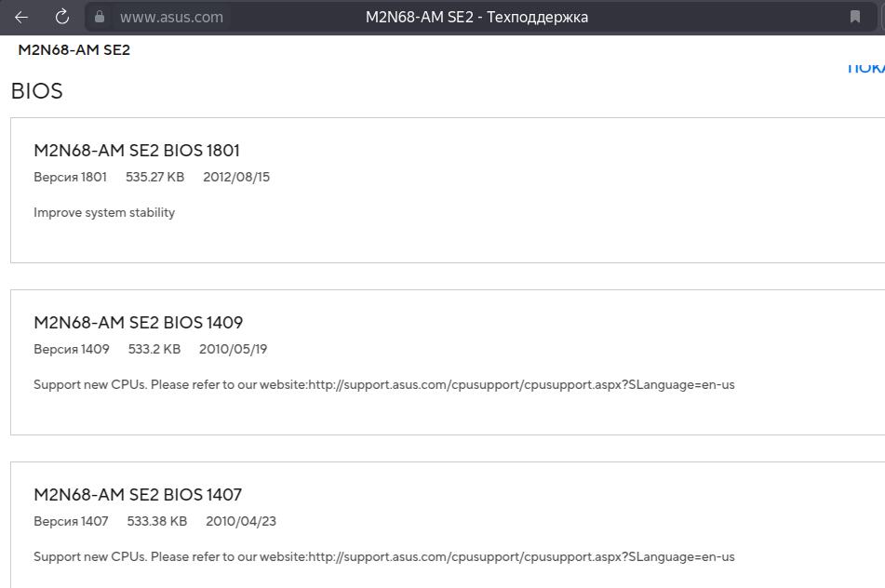
Task: Reload the ASUS support page
Action: click(62, 17)
